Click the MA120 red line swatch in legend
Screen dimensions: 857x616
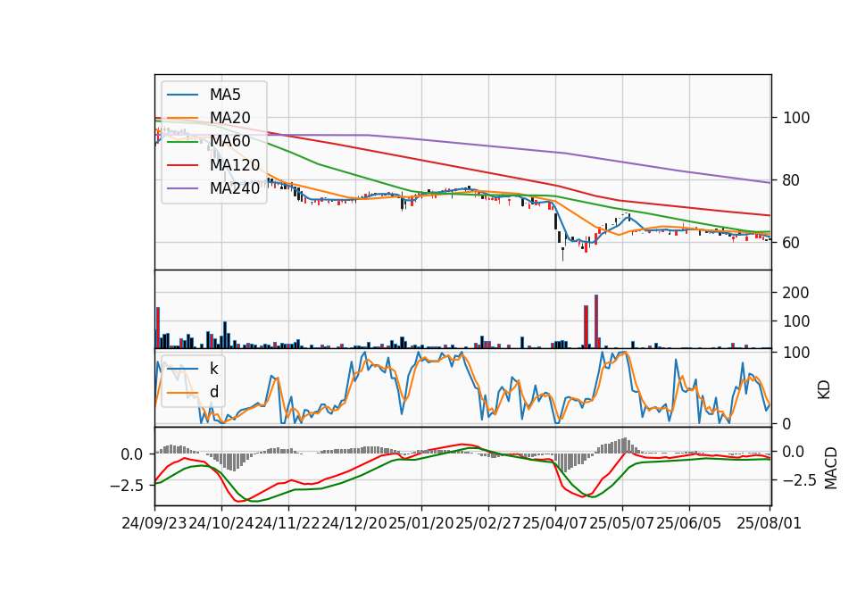point(182,166)
